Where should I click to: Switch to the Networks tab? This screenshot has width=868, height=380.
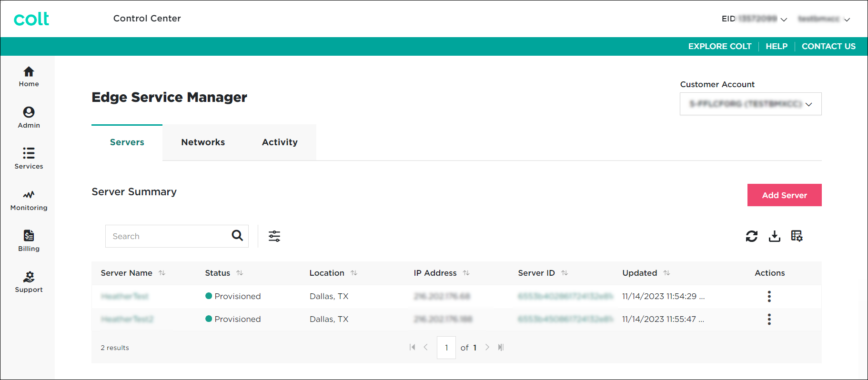[203, 142]
